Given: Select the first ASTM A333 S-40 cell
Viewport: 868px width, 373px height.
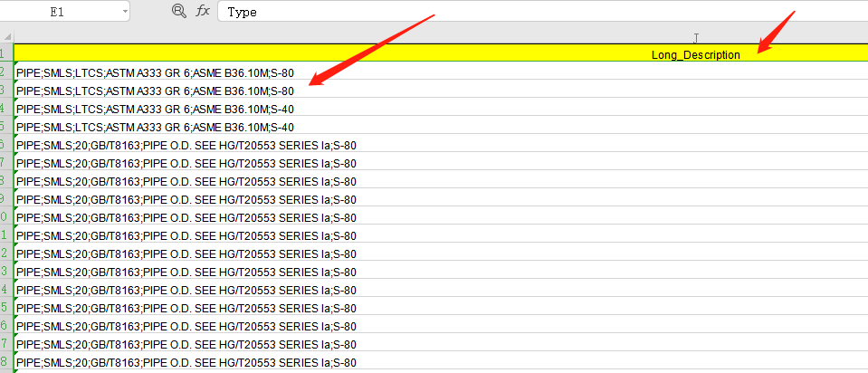Looking at the screenshot, I should click(441, 108).
